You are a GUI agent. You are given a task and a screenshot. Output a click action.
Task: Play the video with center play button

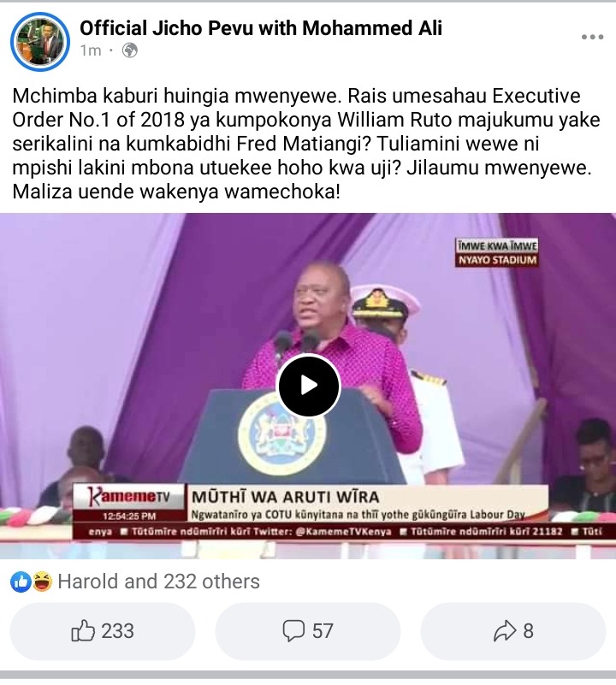[x=309, y=386]
